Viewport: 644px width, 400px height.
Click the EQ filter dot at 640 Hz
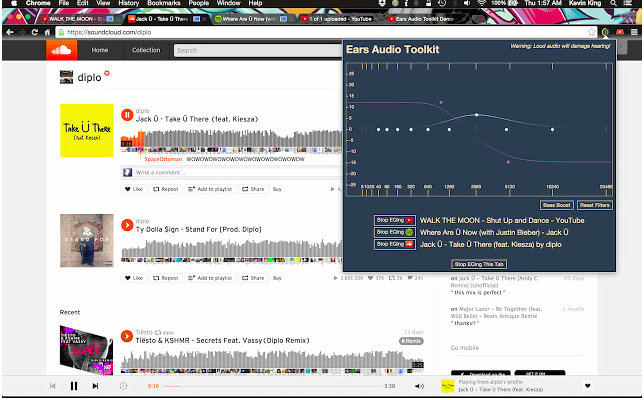coord(428,129)
